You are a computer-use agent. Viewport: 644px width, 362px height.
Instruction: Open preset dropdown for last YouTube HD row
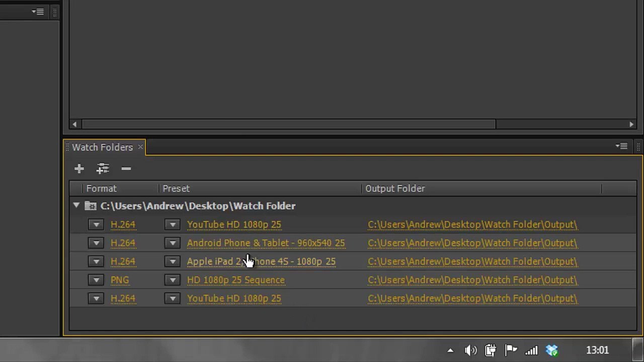[x=173, y=299]
